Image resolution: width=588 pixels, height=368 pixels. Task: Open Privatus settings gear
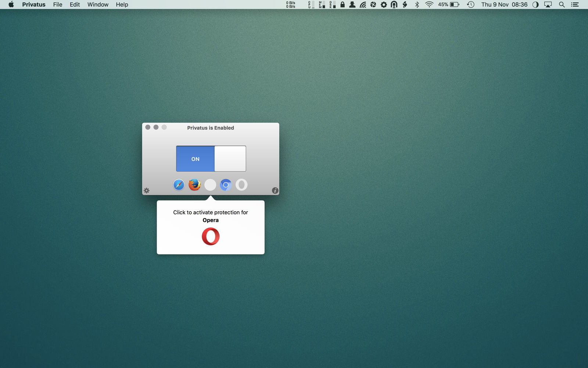coord(147,191)
